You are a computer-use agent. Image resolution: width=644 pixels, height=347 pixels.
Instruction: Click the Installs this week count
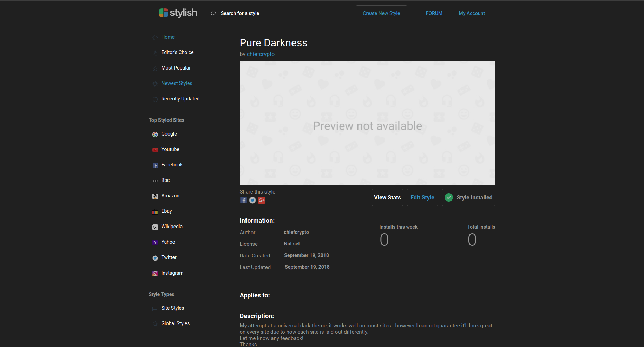(x=384, y=240)
